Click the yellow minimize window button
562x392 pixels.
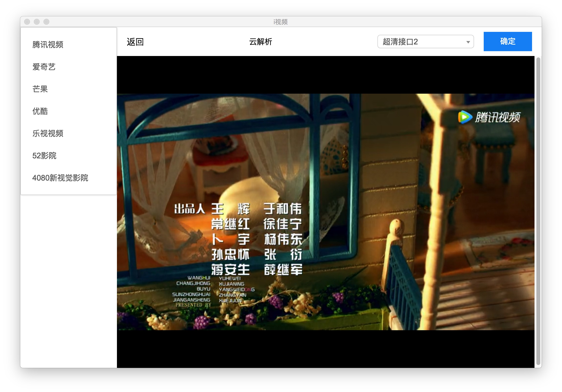click(x=37, y=22)
